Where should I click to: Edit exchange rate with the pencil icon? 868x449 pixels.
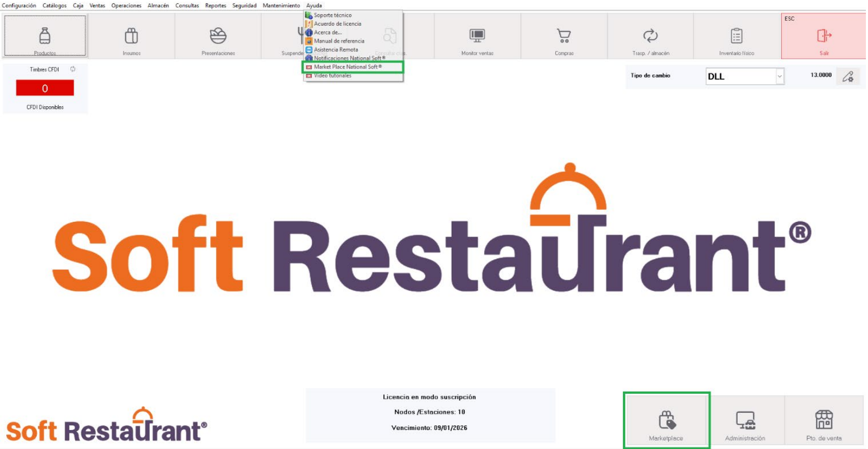[848, 77]
